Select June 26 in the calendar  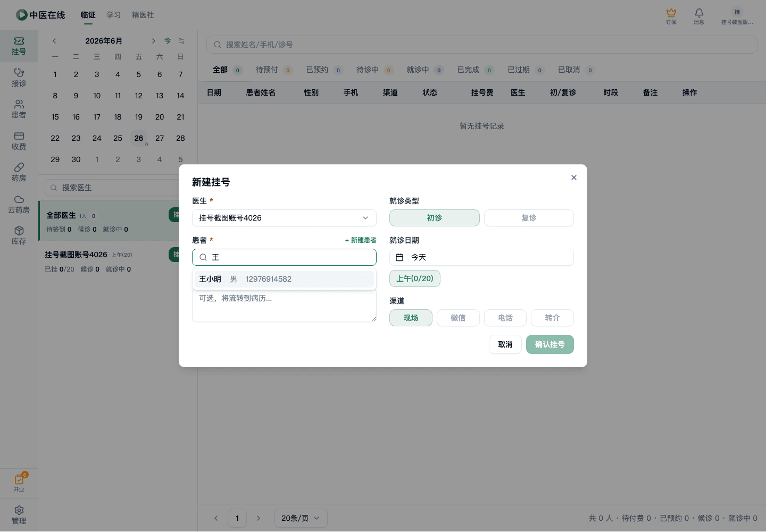(139, 138)
